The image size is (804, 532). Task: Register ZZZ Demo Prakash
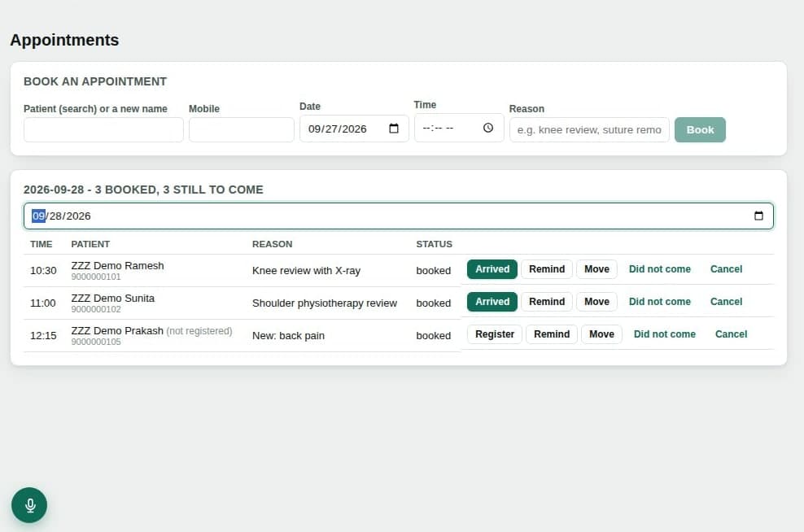coord(494,334)
